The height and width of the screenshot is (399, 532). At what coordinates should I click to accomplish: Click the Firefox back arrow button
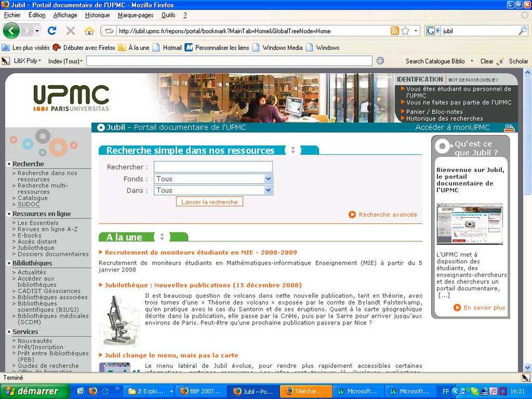coord(11,31)
